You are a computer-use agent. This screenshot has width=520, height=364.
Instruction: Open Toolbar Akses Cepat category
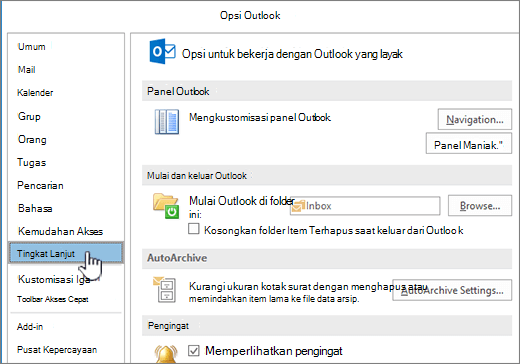53,299
